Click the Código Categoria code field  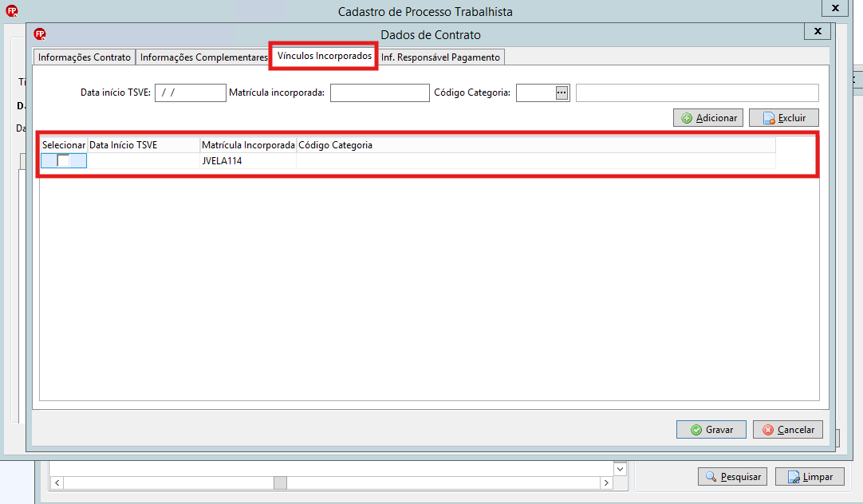(x=535, y=93)
